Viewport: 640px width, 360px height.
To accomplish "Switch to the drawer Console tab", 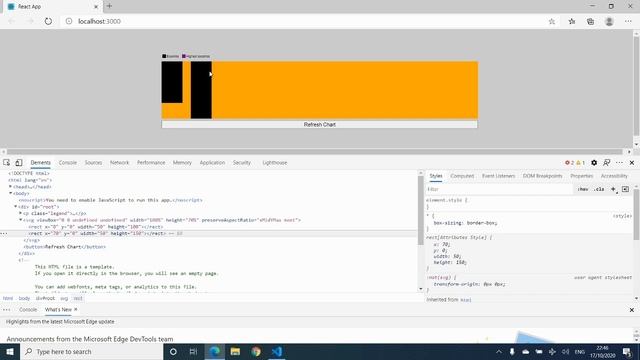I will (28, 310).
